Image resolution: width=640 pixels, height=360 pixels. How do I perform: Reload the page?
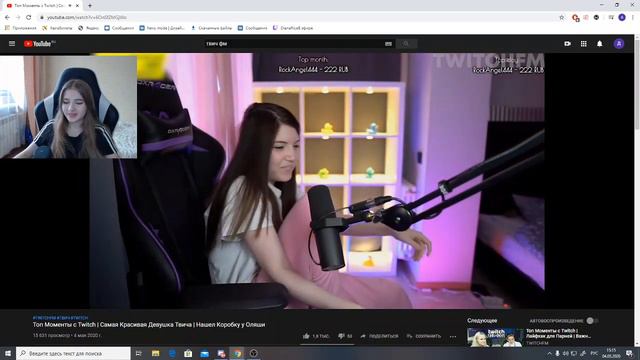[29, 17]
